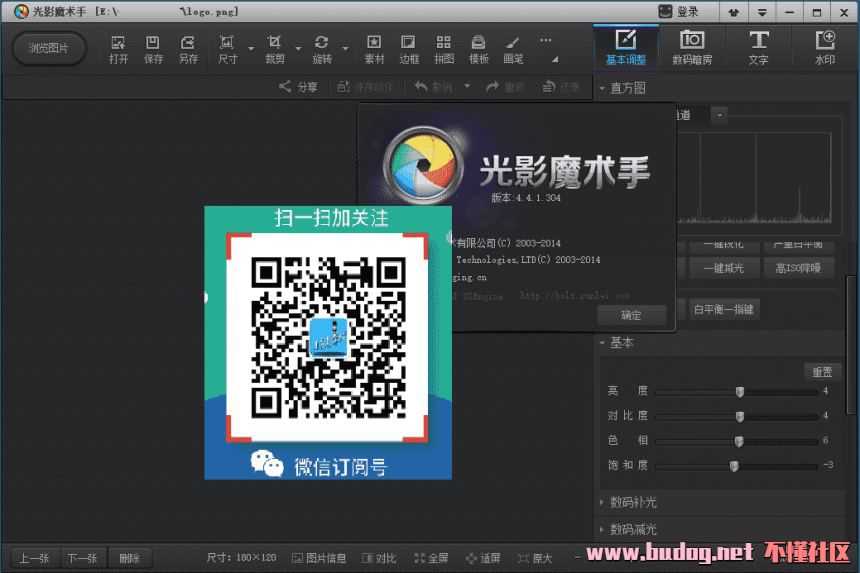Screen dimensions: 860x573
Task: Switch to the 数码暗房 tab
Action: pyautogui.click(x=692, y=47)
